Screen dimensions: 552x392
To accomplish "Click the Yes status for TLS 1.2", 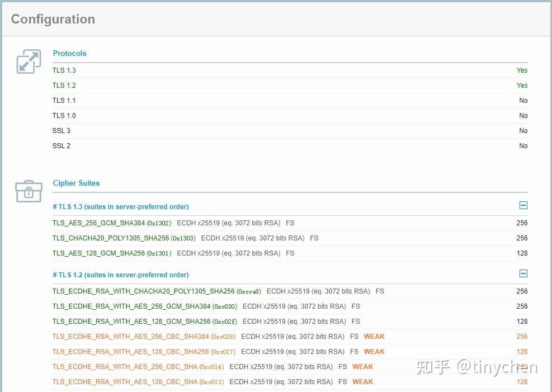I will [x=522, y=85].
